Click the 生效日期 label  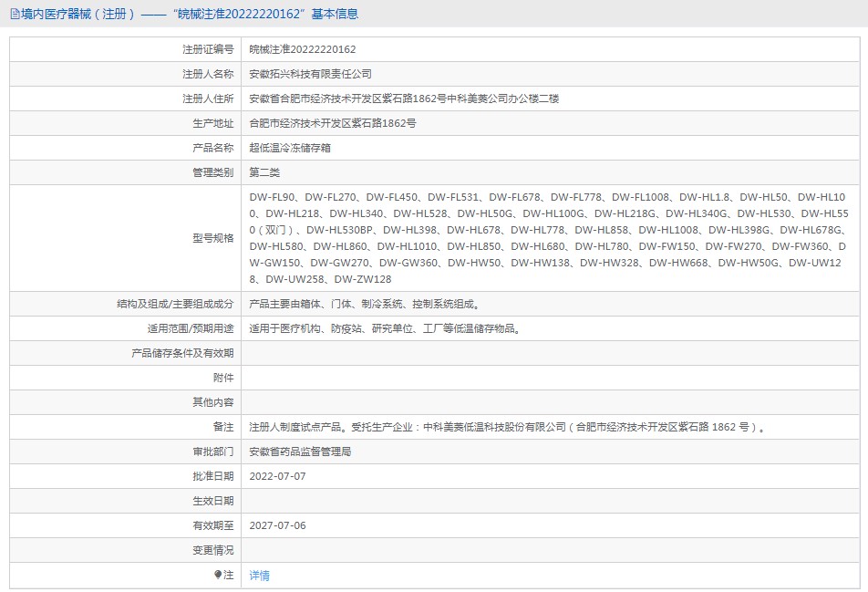(213, 501)
